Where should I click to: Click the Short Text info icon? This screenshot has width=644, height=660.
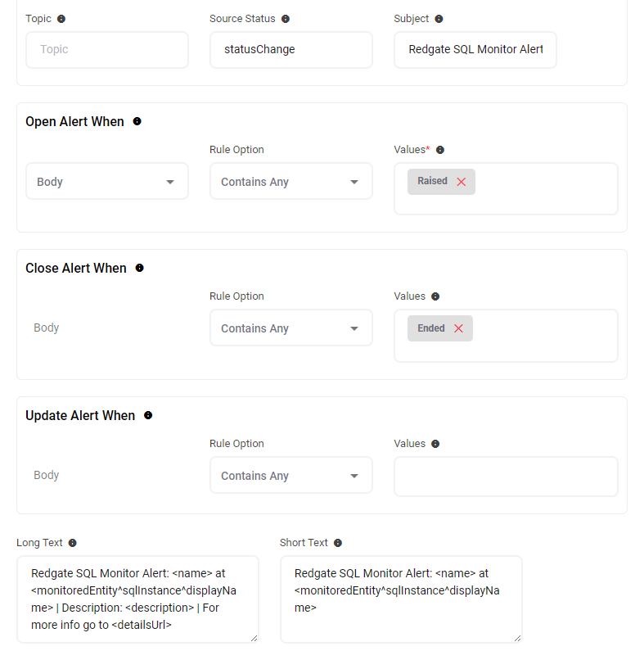click(x=338, y=543)
